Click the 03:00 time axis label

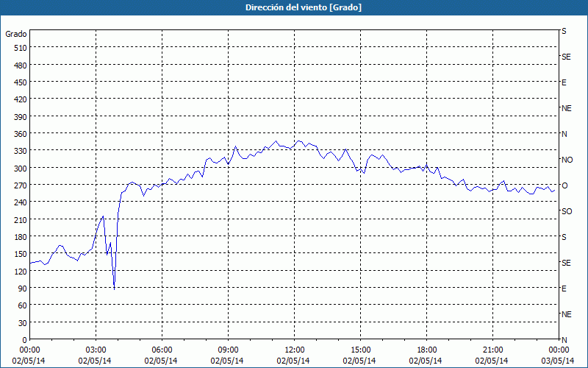pos(96,350)
